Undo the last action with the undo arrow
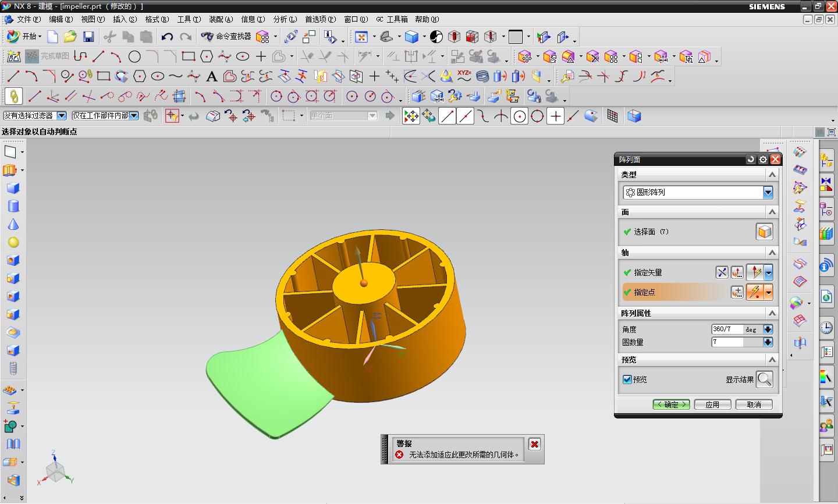The width and height of the screenshot is (838, 504). pyautogui.click(x=167, y=37)
